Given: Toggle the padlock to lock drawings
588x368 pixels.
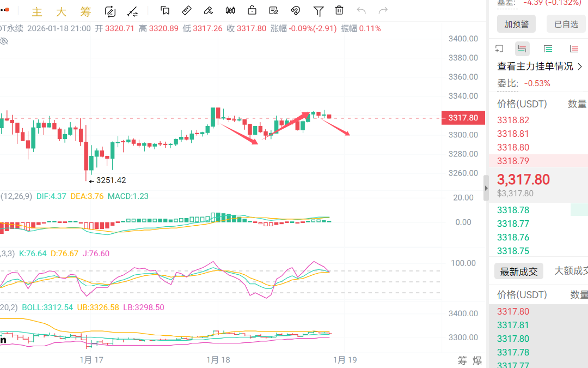Looking at the screenshot, I should coord(252,10).
